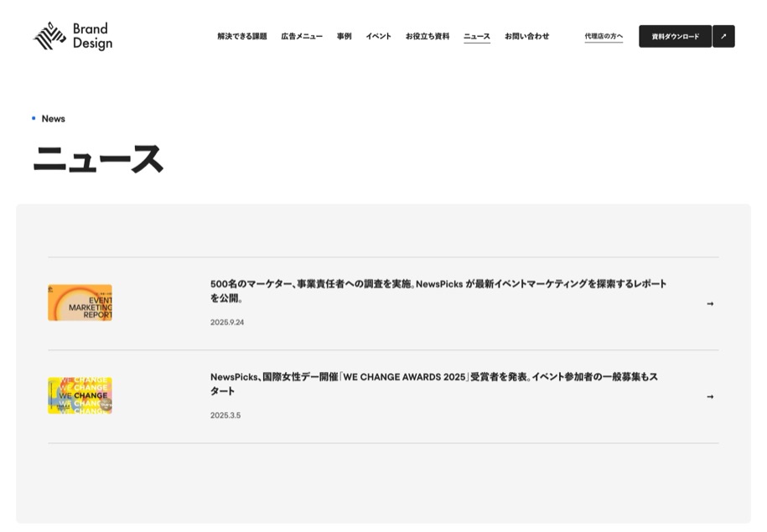
Task: Click the 資料ダウンロード button
Action: 675,36
